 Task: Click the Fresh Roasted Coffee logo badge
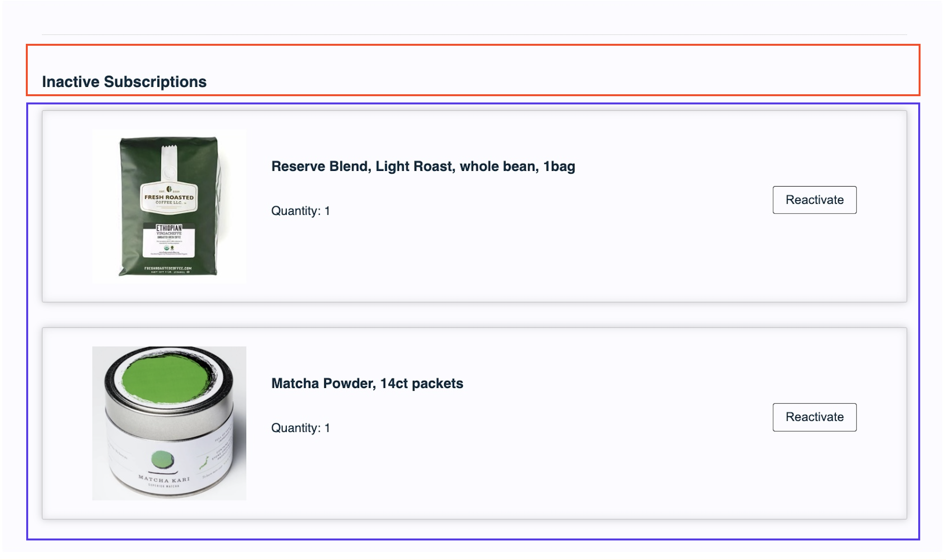pos(169,198)
